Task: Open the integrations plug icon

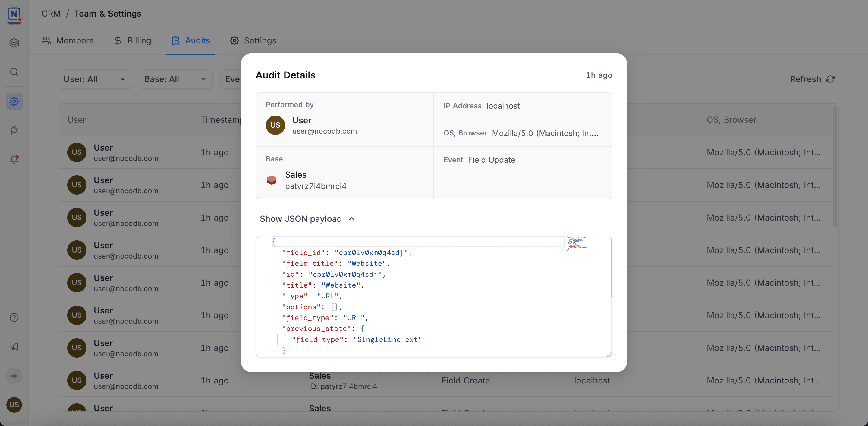Action: (x=14, y=130)
